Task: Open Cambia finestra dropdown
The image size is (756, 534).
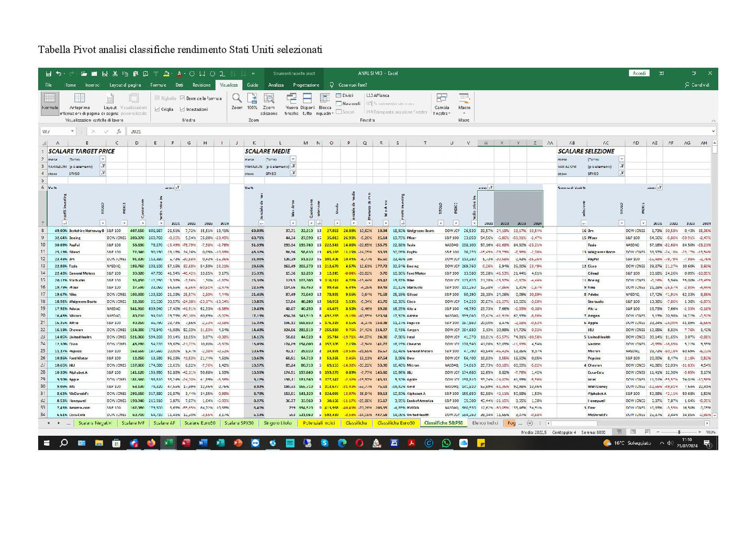Action: (442, 104)
